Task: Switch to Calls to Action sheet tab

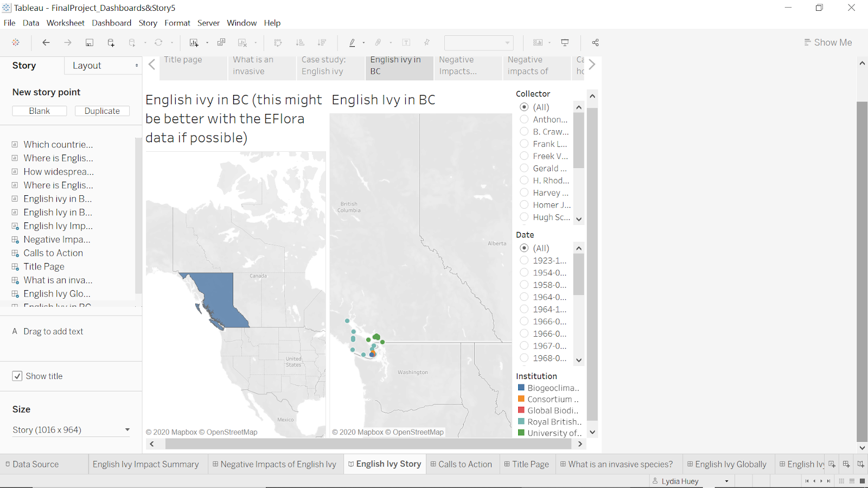Action: pyautogui.click(x=461, y=464)
